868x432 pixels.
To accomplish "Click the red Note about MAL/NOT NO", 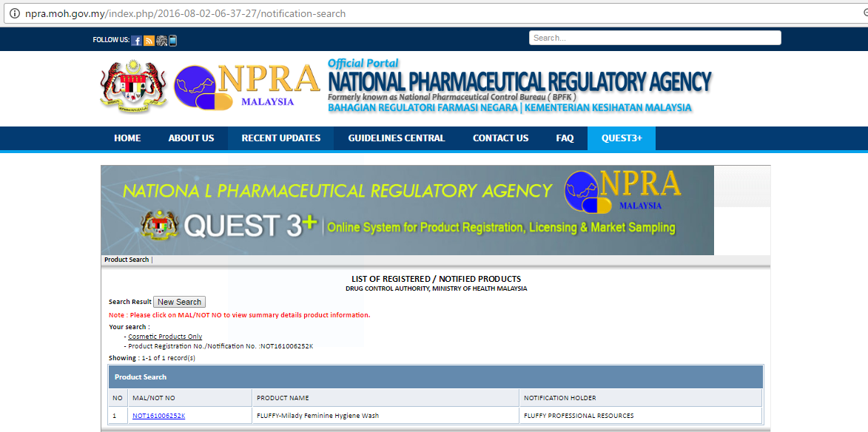I will click(240, 314).
